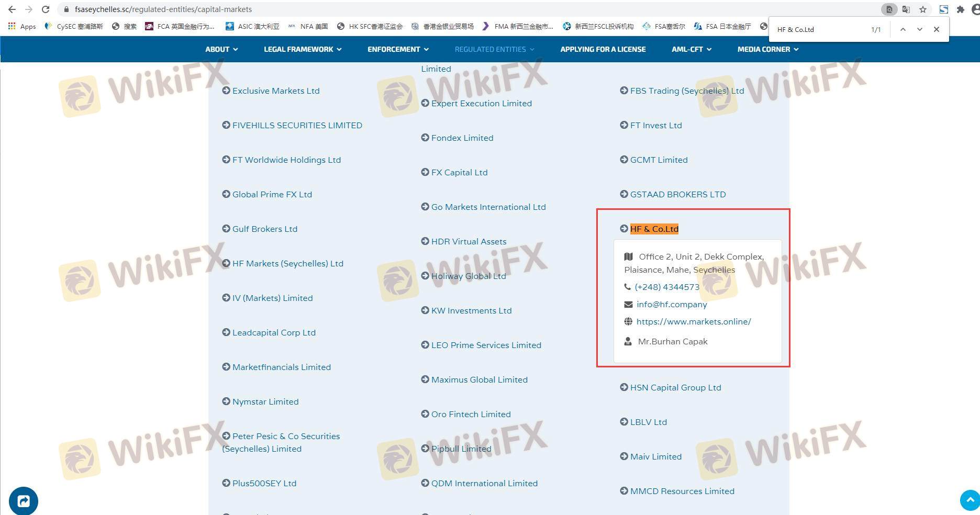Click the browser reload page icon
Viewport: 980px width, 515px height.
point(46,9)
